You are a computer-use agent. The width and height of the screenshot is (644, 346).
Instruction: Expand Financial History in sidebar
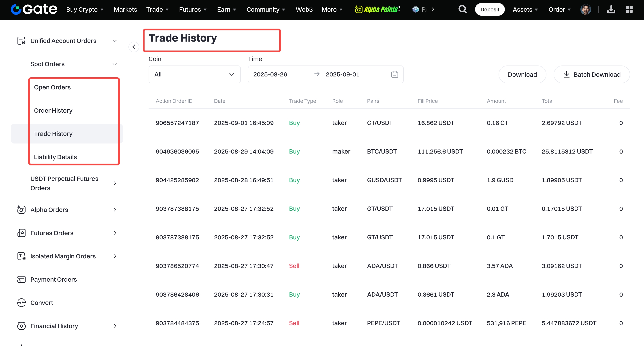(115, 326)
